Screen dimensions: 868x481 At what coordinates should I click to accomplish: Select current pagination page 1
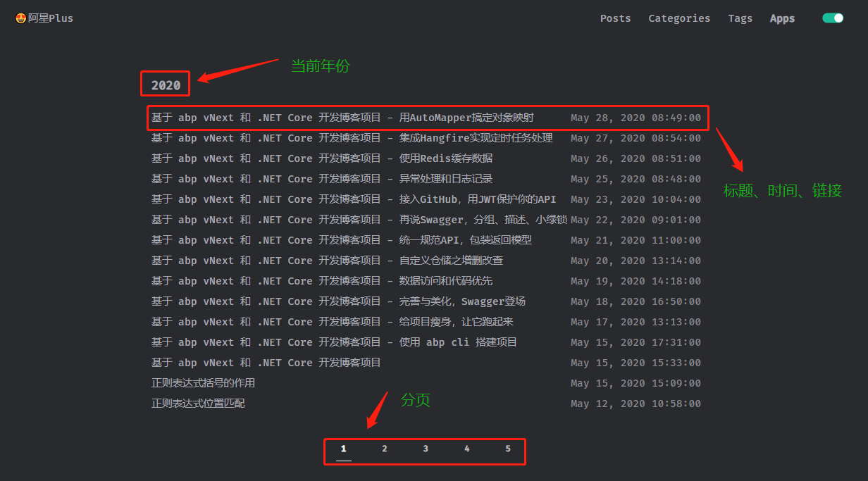point(344,449)
